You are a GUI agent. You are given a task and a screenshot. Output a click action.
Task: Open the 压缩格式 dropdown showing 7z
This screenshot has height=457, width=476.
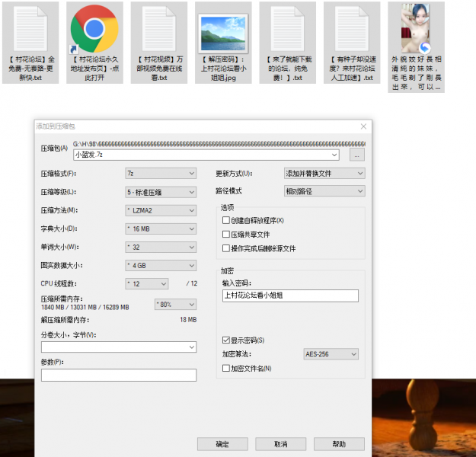[x=161, y=174]
